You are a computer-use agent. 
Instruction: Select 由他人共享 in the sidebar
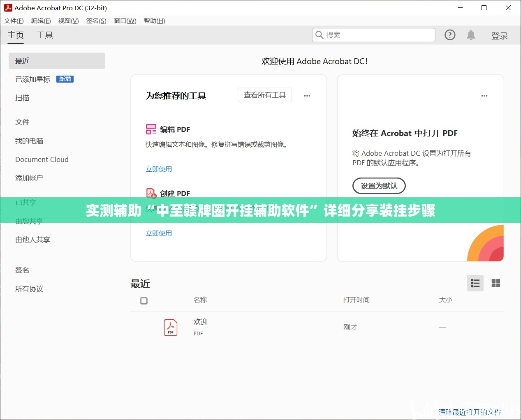[x=33, y=240]
